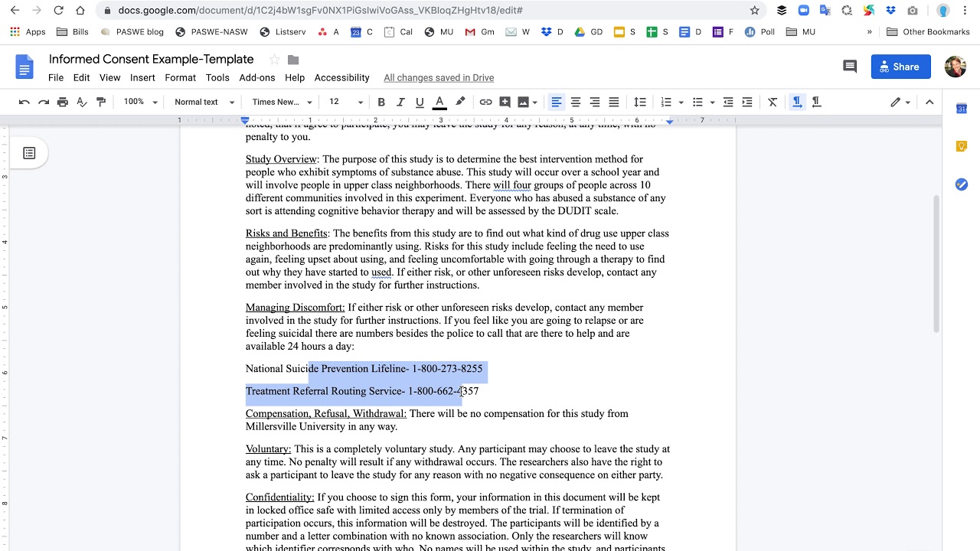Change text color with the A icon

coord(439,102)
